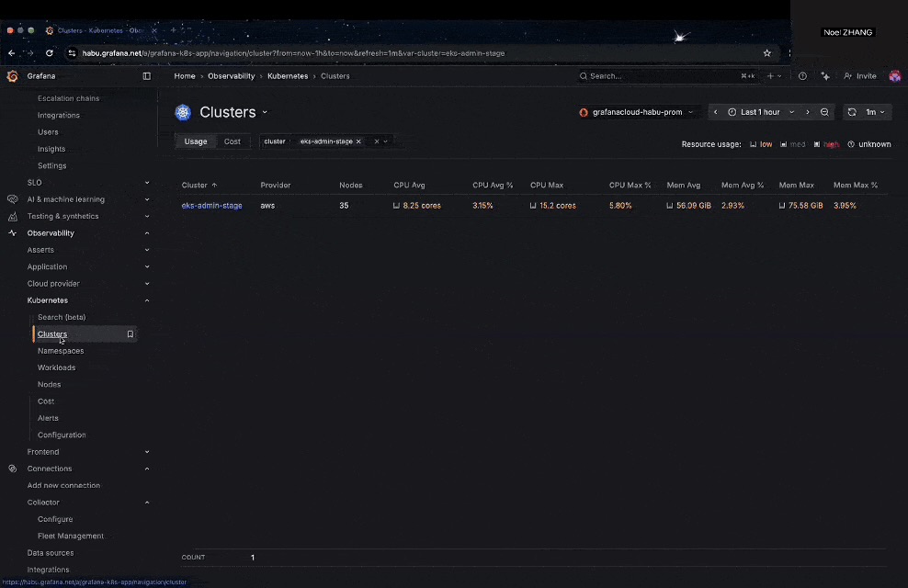Expand AI & machine learning section
The width and height of the screenshot is (908, 588).
(x=147, y=199)
